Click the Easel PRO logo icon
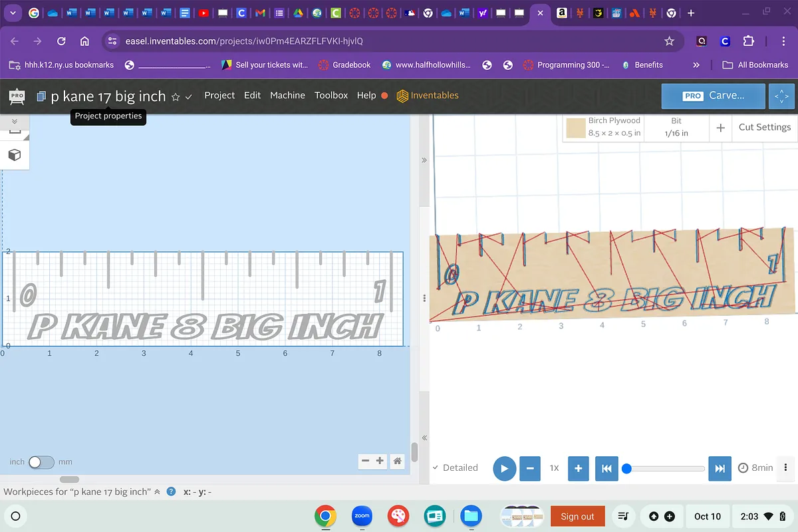The image size is (798, 532). pos(17,96)
